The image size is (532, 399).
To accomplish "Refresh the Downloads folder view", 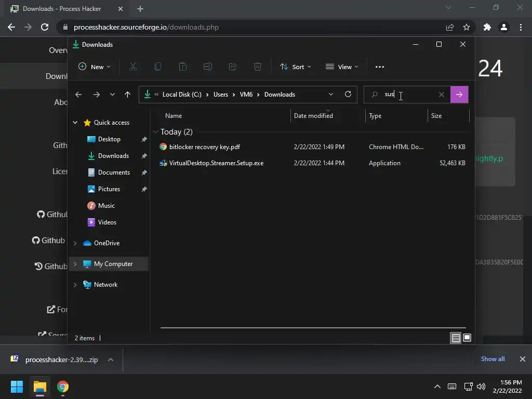I will coord(348,95).
